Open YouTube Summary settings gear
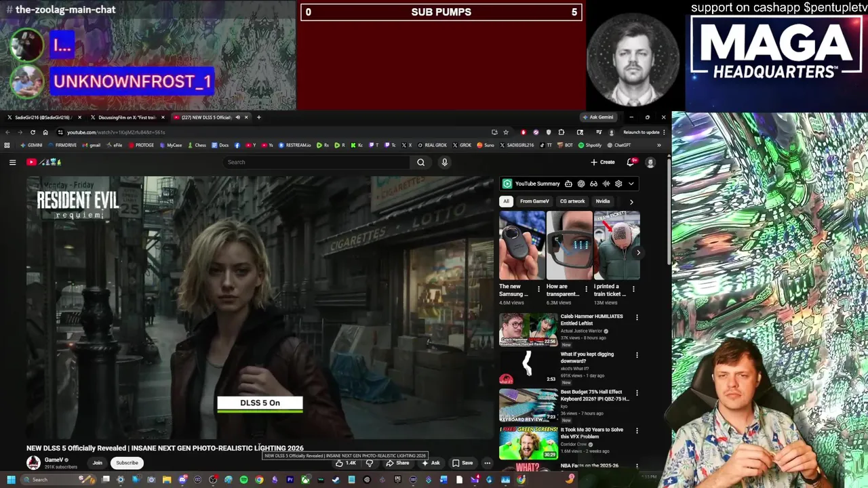 click(618, 184)
